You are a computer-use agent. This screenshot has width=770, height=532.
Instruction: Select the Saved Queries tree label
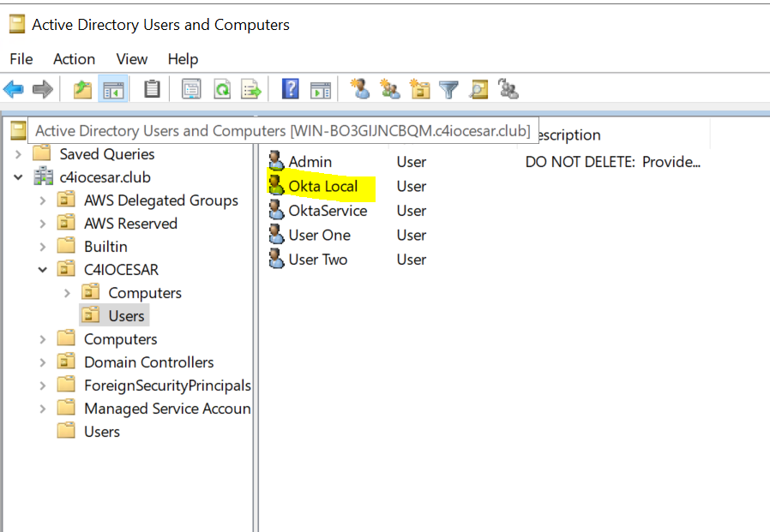pos(107,154)
